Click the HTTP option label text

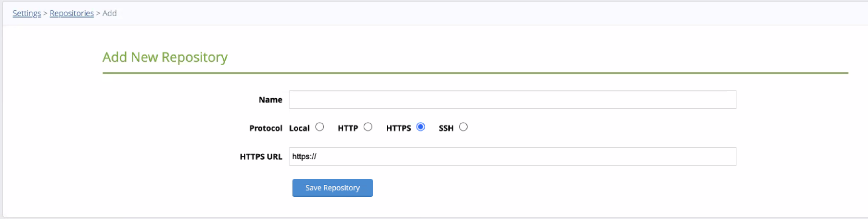point(348,128)
